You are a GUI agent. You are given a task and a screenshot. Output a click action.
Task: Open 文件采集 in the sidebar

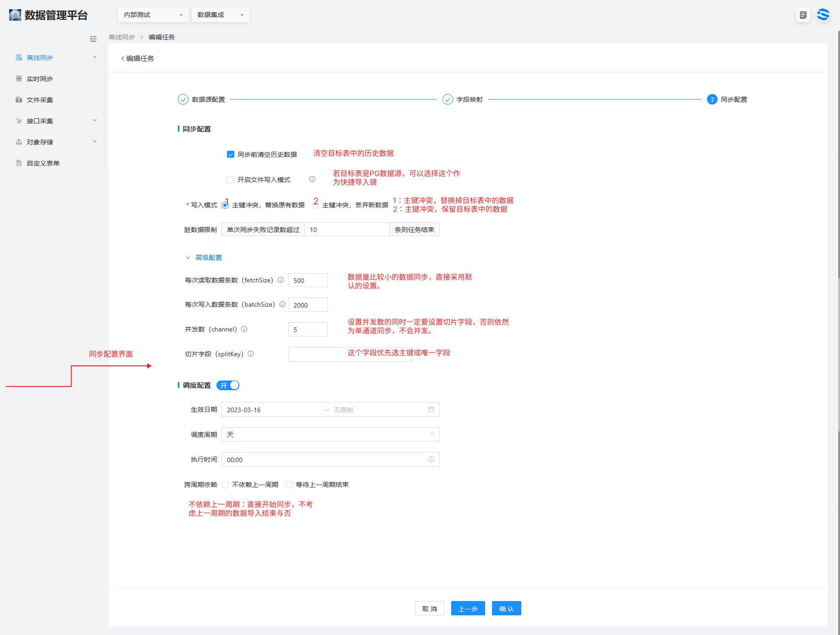pyautogui.click(x=40, y=100)
